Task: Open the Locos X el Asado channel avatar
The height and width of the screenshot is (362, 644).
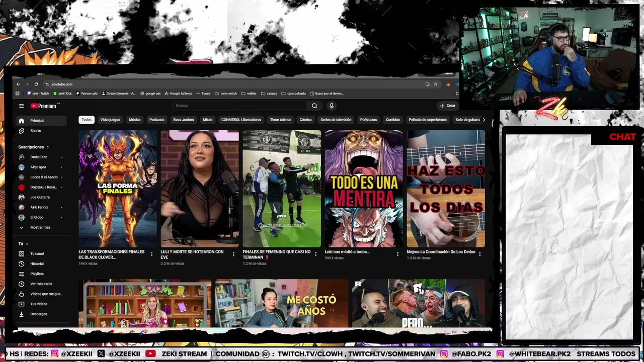Action: point(21,177)
